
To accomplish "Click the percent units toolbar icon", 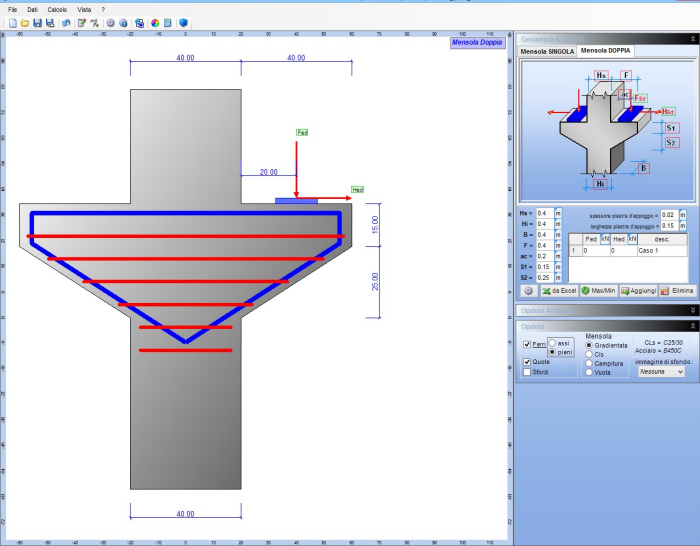I will (94, 23).
